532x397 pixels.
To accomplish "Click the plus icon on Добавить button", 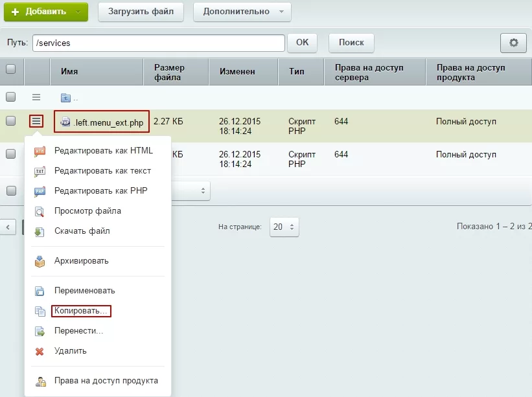I will 15,12.
